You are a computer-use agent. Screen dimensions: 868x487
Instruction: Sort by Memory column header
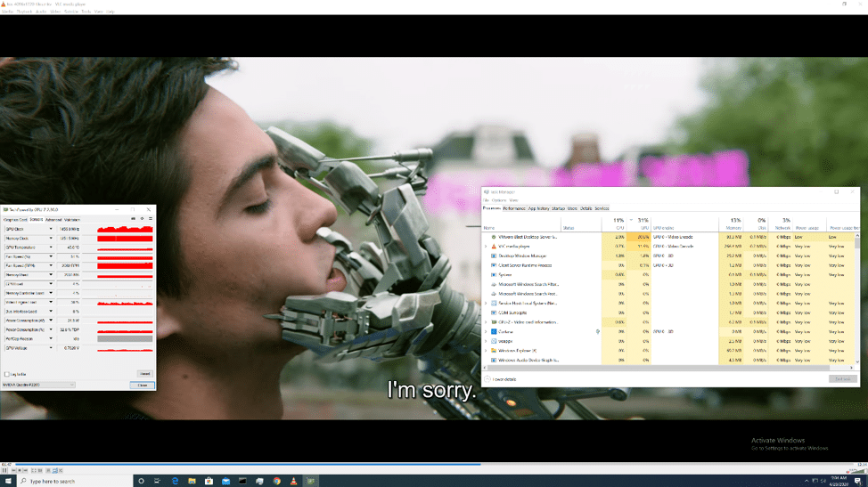pyautogui.click(x=731, y=223)
